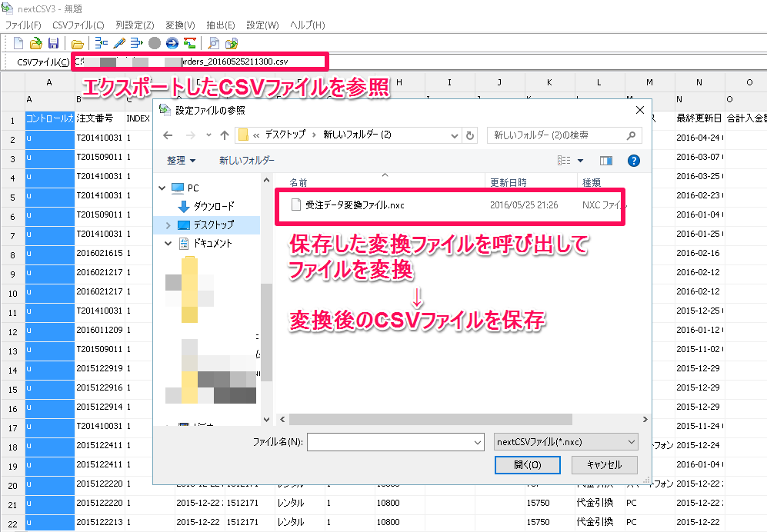Select the 受注データ変換ファイル.nxc file

355,205
